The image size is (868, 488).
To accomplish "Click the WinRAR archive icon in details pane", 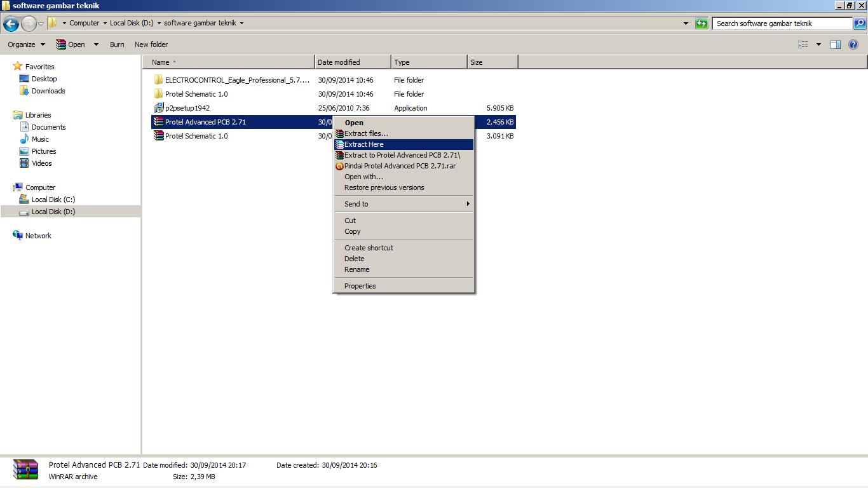I will (x=25, y=470).
